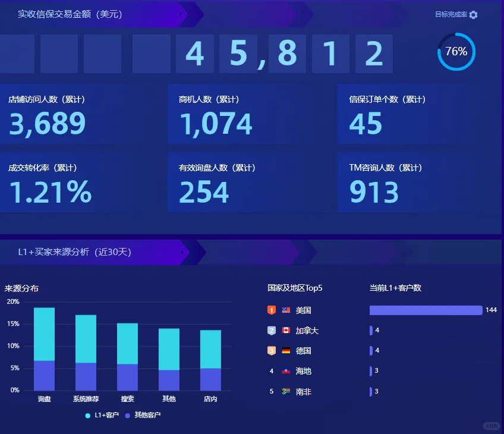
Task: Click the 询盘 axis label
Action: pyautogui.click(x=45, y=399)
